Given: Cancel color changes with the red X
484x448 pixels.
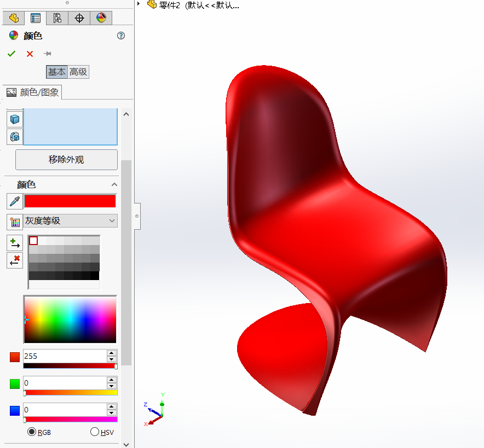Looking at the screenshot, I should point(30,54).
